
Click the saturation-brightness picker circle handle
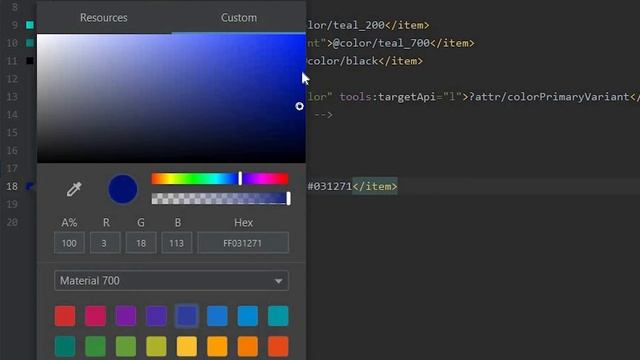tap(299, 106)
